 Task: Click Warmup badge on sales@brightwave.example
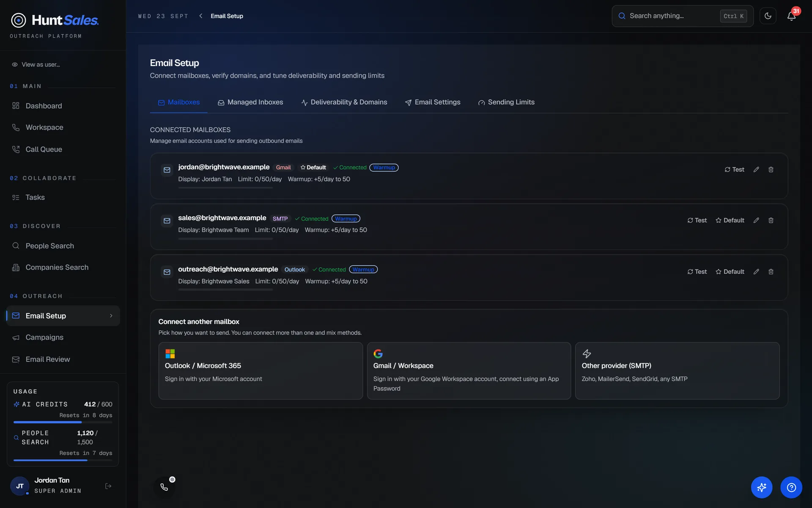coord(346,219)
